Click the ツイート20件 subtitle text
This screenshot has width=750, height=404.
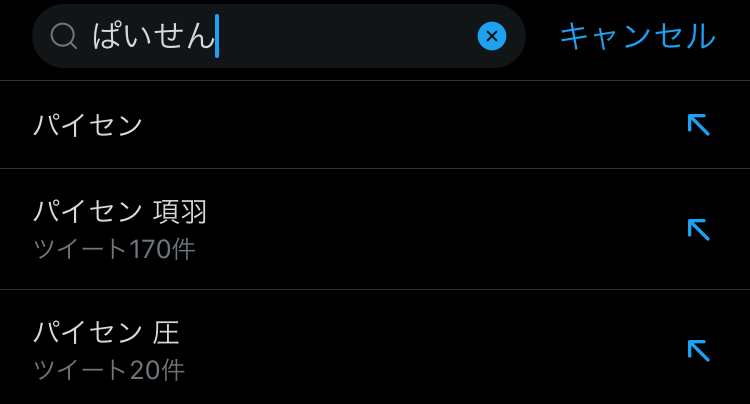click(x=109, y=370)
